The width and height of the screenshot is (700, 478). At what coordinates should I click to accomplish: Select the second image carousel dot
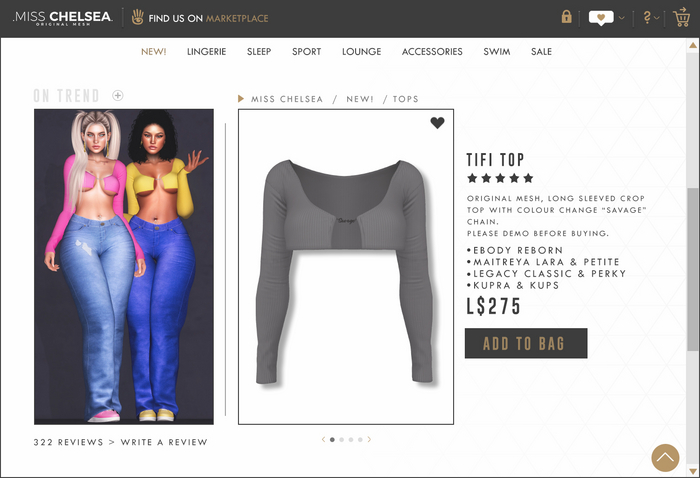coord(342,440)
